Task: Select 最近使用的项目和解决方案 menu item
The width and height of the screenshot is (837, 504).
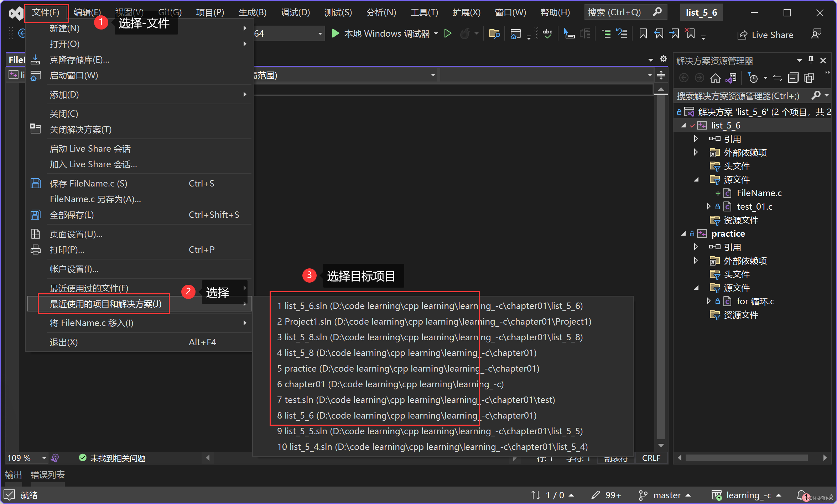Action: coord(108,304)
